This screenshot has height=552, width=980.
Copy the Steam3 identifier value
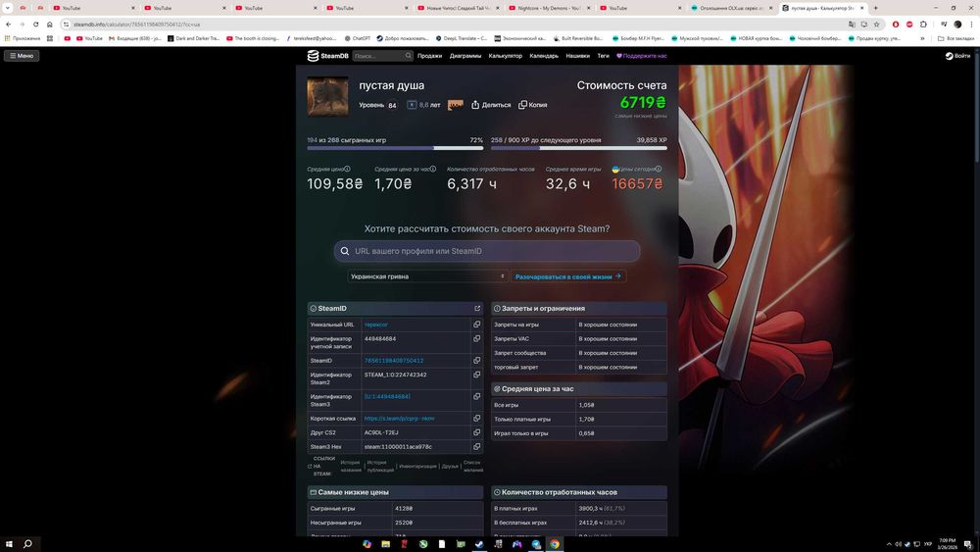click(477, 396)
